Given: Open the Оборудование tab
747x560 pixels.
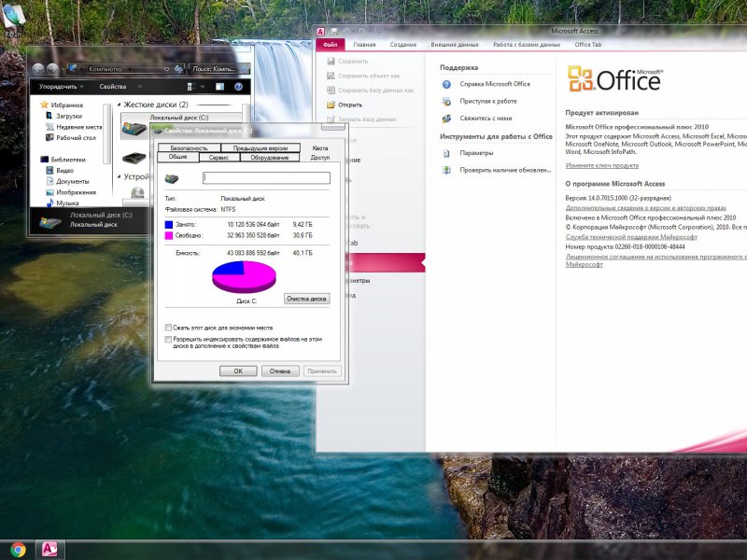Looking at the screenshot, I should pos(270,157).
